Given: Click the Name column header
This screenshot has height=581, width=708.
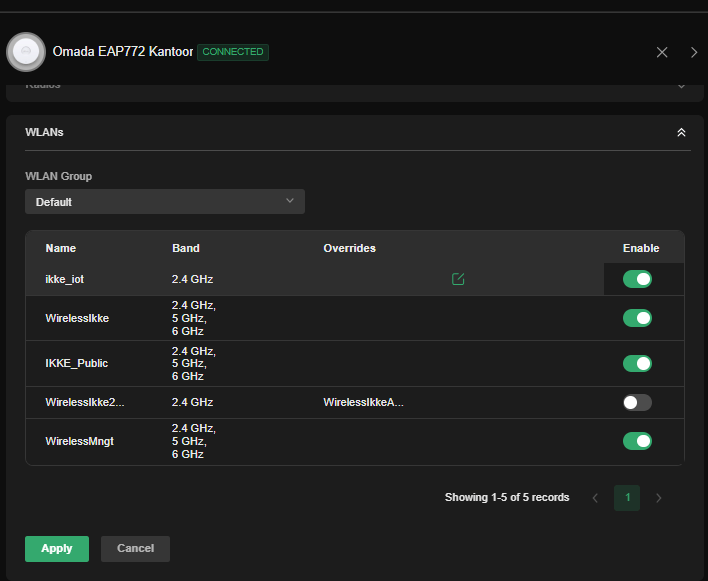Looking at the screenshot, I should pyautogui.click(x=61, y=248).
